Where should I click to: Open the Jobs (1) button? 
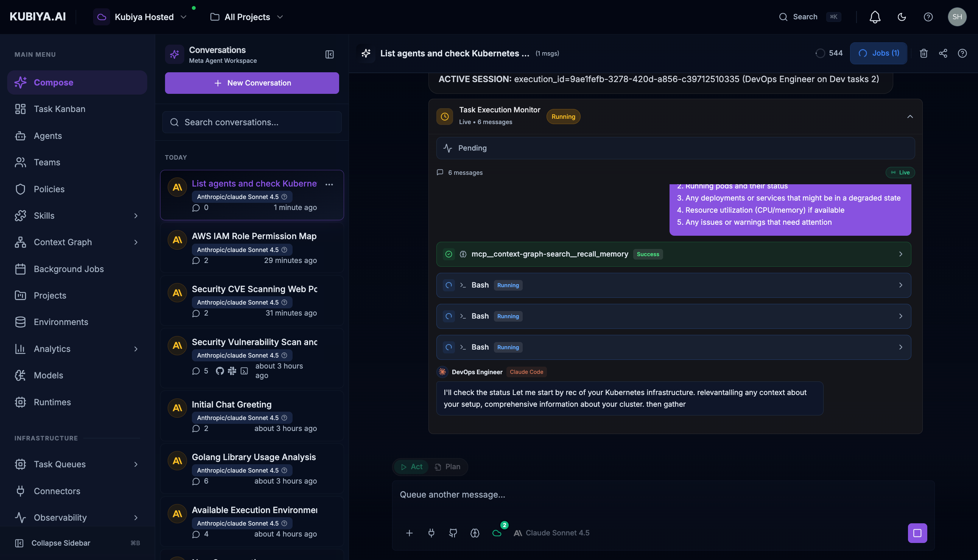click(878, 53)
